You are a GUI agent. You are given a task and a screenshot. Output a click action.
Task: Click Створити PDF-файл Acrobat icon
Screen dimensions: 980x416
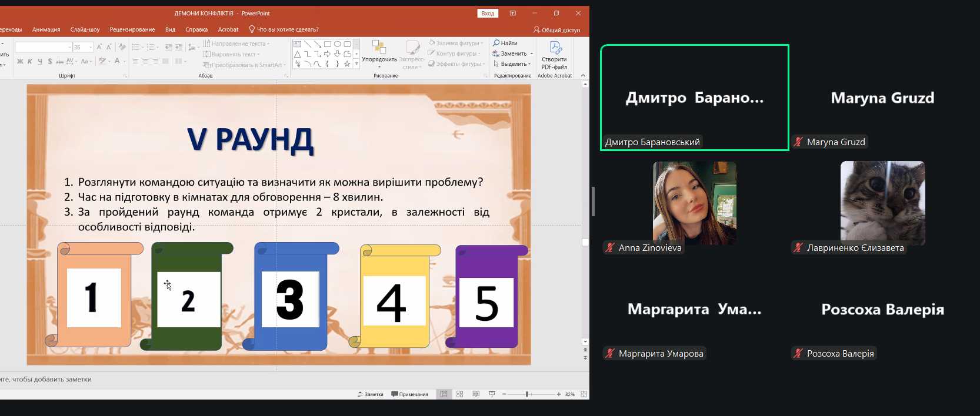tap(555, 48)
